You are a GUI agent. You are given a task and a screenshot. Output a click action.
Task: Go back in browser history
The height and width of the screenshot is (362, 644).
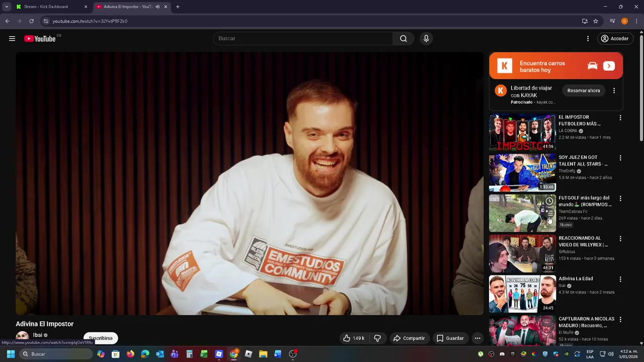[7, 21]
